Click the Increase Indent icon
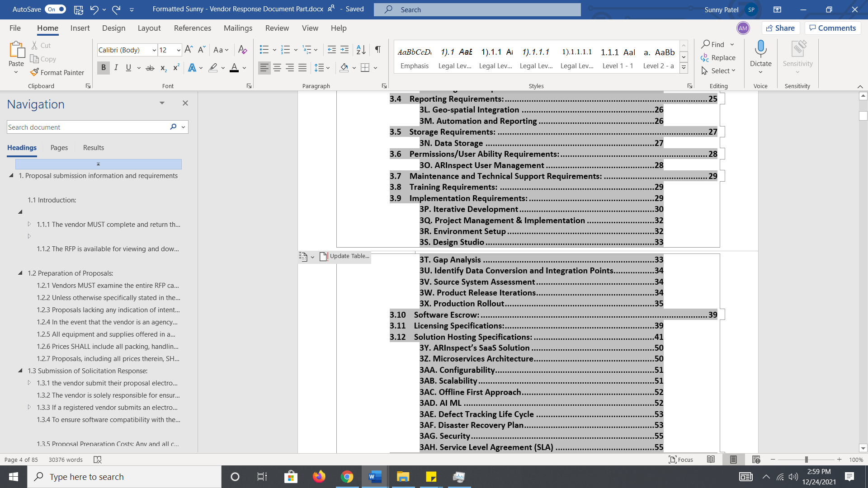 [x=344, y=49]
